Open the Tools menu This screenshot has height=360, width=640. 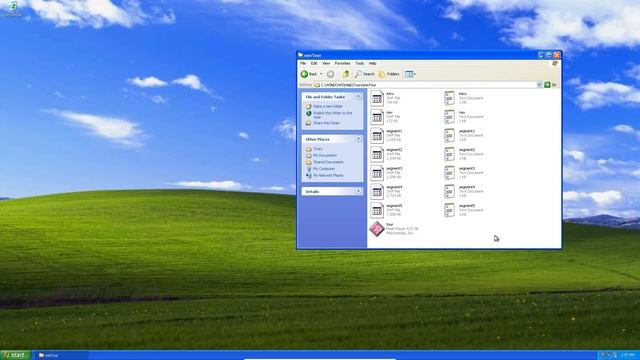coord(360,64)
